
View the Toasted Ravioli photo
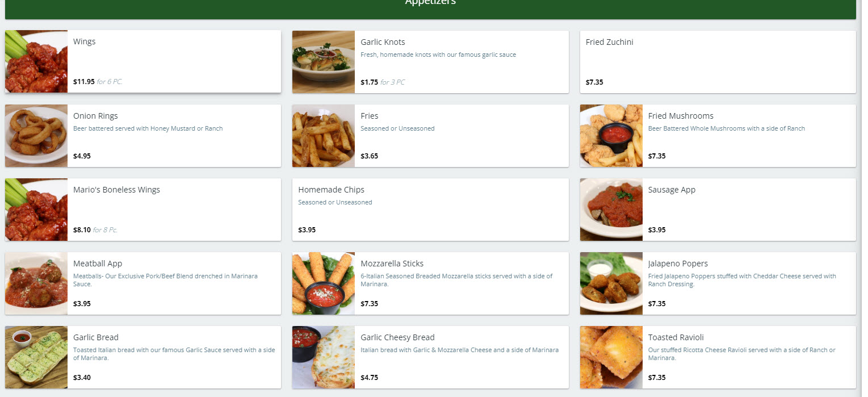click(611, 357)
